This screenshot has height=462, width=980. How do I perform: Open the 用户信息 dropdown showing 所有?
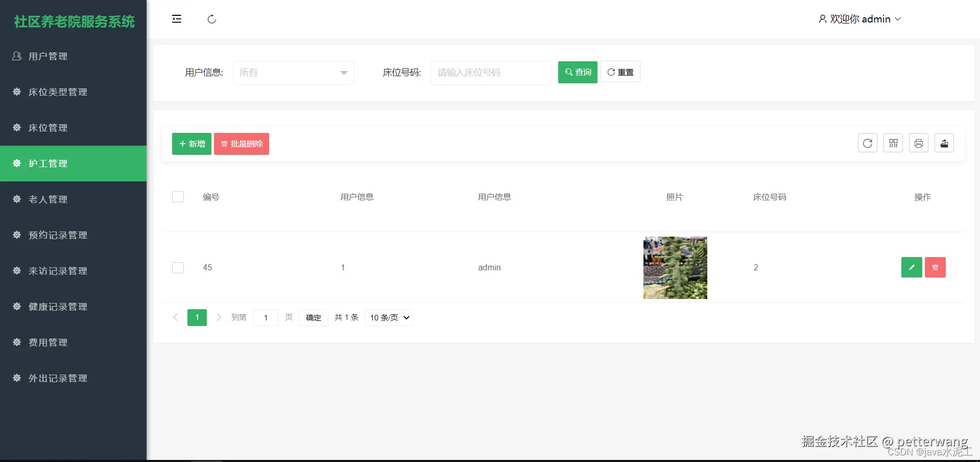[x=293, y=73]
